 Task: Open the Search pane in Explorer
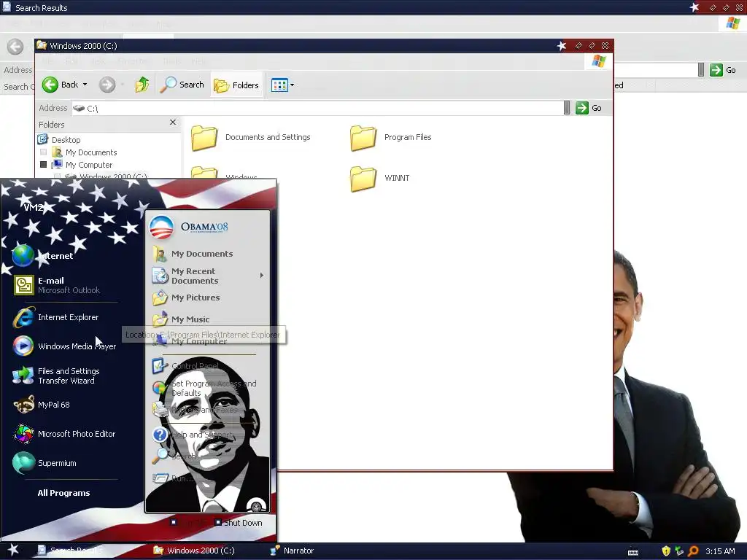(x=182, y=85)
